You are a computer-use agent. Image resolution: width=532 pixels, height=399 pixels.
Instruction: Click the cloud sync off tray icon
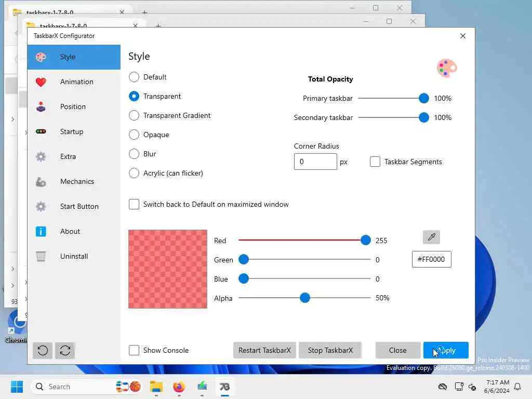(443, 387)
